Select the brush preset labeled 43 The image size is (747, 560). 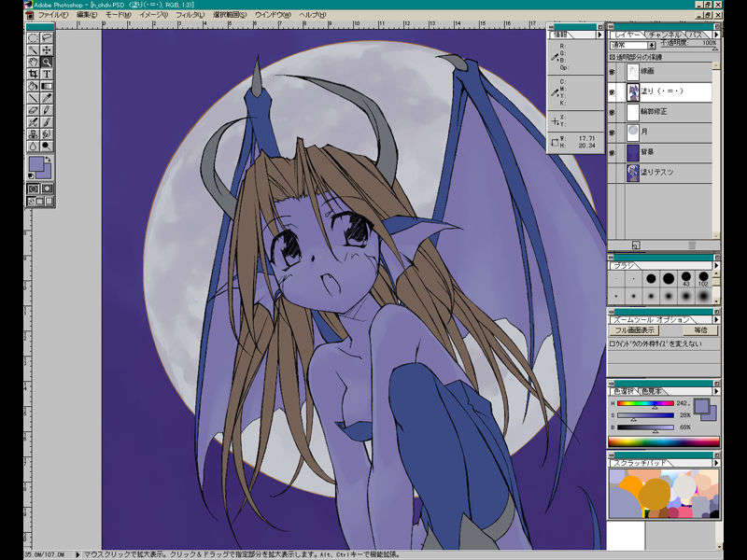coord(686,277)
